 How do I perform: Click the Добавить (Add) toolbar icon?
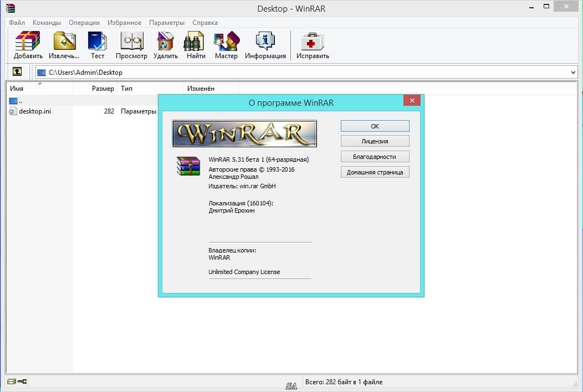(x=28, y=45)
